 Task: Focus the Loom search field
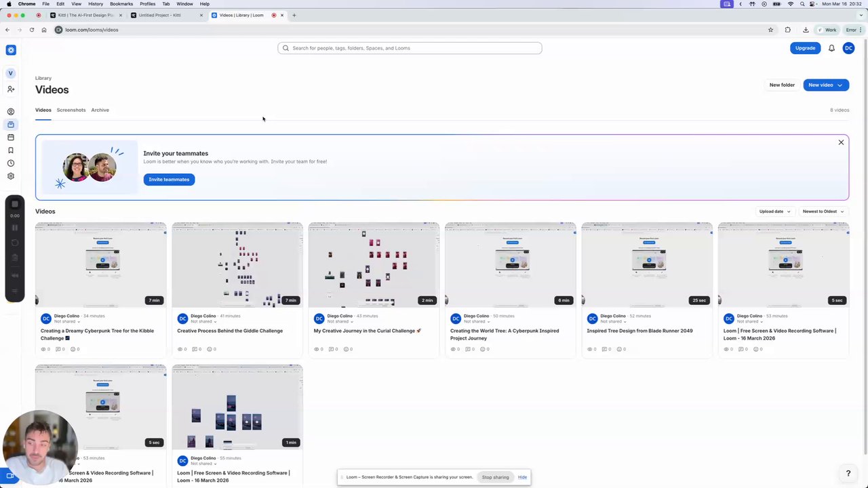[x=410, y=48]
